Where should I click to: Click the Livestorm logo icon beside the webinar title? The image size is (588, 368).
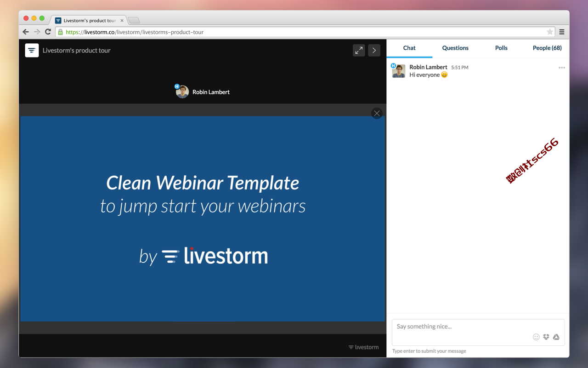(32, 50)
